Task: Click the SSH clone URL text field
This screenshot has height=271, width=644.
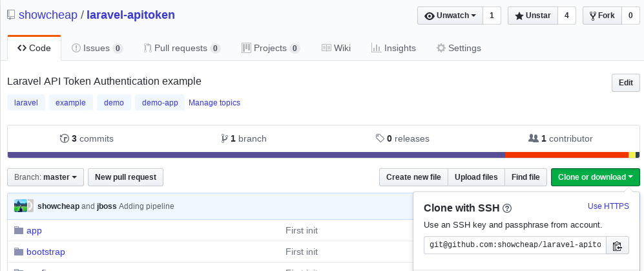Action: click(x=515, y=246)
